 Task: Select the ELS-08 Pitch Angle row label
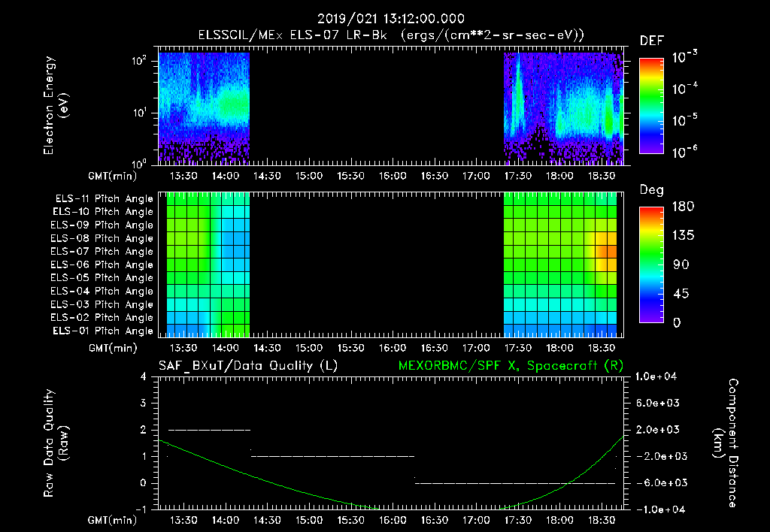pyautogui.click(x=102, y=238)
